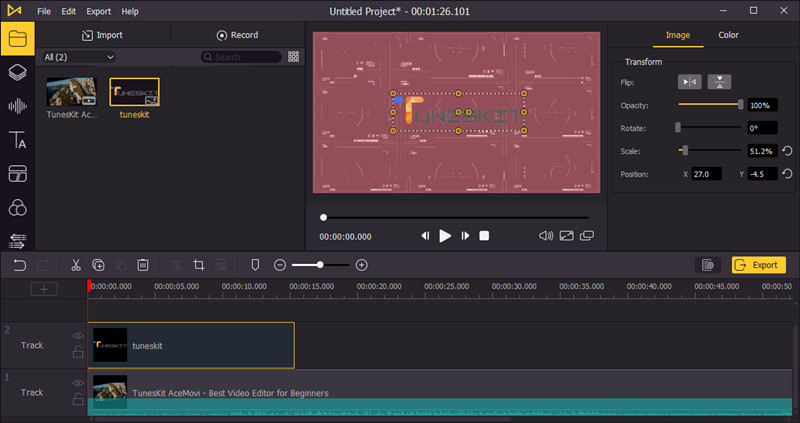Screen dimensions: 800x423
Task: Flip image horizontally
Action: [x=689, y=82]
